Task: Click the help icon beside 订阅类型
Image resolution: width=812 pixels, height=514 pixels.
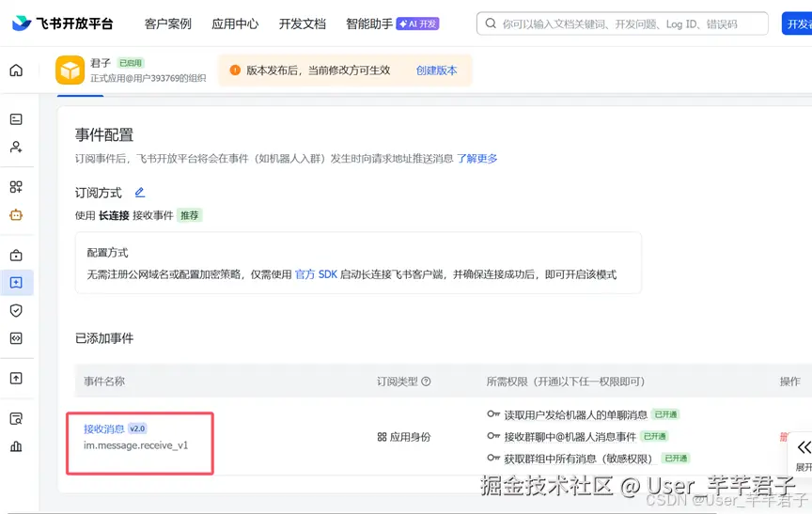Action: (x=426, y=382)
